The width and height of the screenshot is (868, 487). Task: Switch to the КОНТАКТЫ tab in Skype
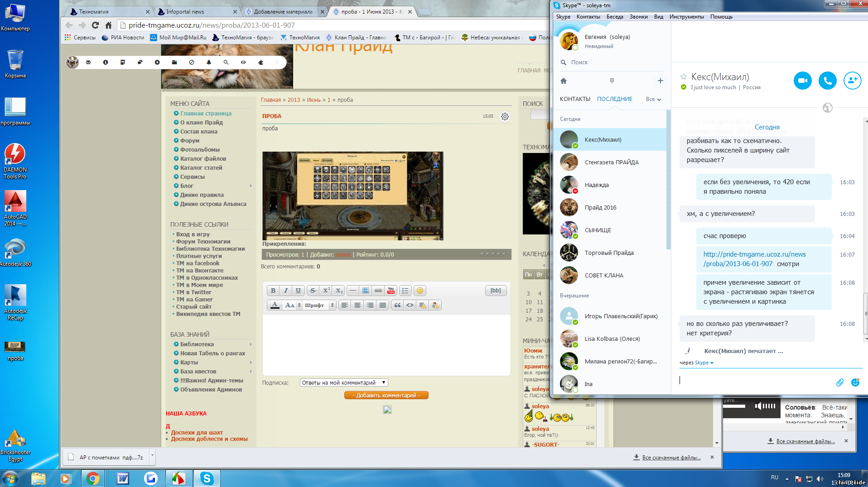click(x=575, y=99)
